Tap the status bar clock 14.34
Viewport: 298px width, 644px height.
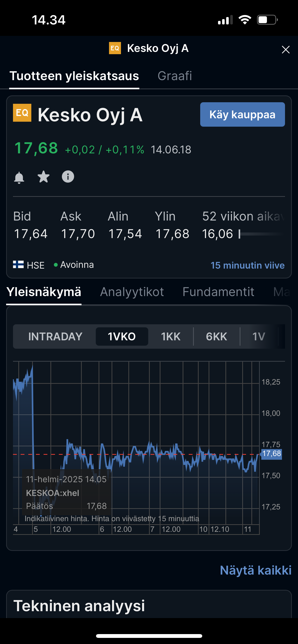49,20
